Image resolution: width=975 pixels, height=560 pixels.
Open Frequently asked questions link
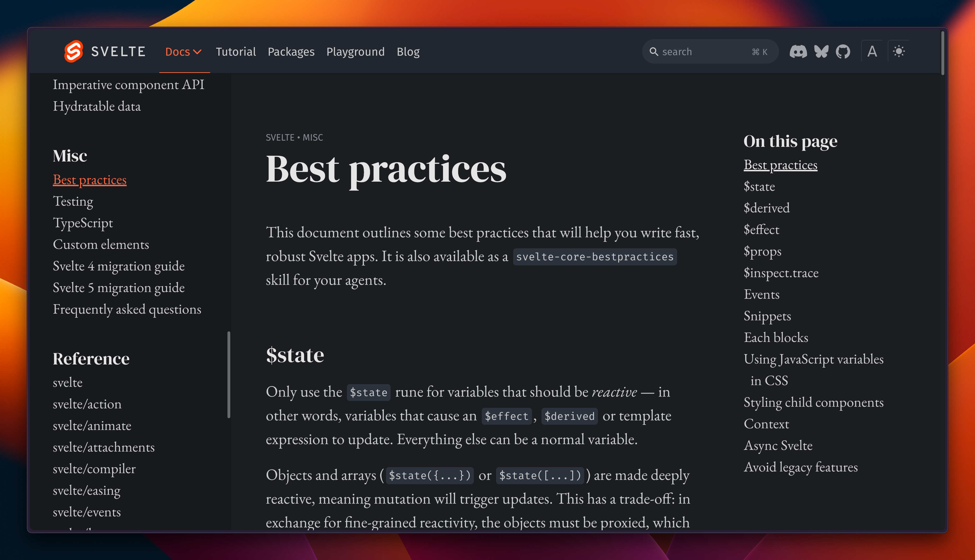pos(127,309)
